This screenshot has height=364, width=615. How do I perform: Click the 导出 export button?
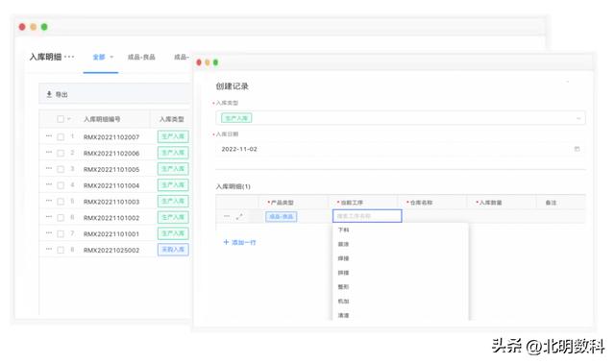pyautogui.click(x=58, y=94)
